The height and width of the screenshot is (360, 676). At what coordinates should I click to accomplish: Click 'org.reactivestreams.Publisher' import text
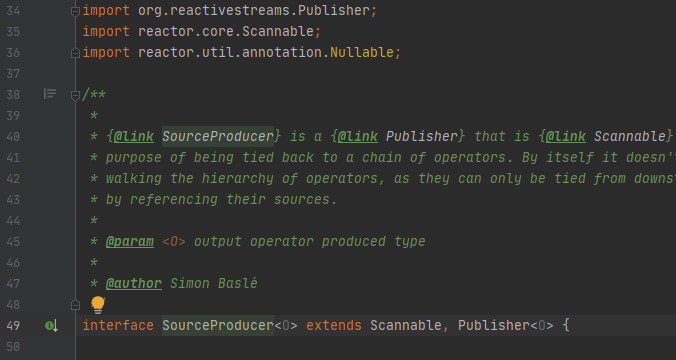coord(254,11)
